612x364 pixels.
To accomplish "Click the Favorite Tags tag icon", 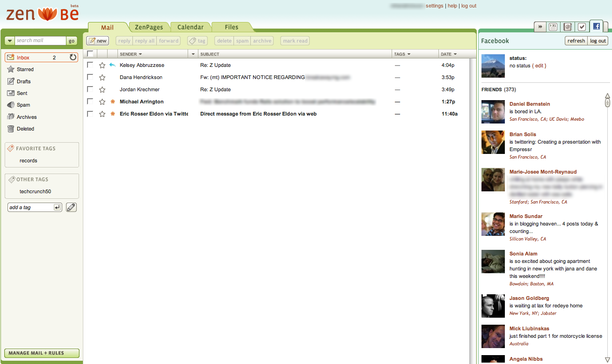I will coord(11,148).
